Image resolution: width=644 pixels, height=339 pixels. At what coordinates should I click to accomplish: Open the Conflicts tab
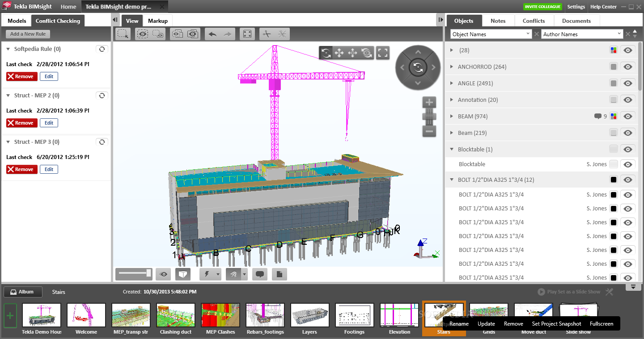[534, 21]
